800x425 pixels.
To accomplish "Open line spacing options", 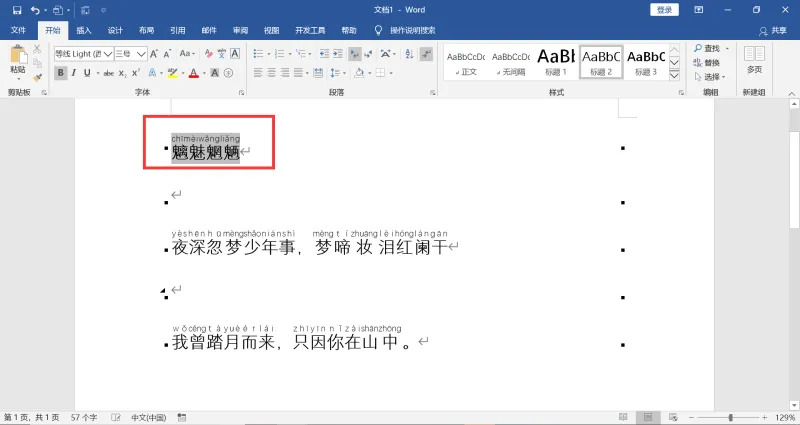I will (x=335, y=73).
